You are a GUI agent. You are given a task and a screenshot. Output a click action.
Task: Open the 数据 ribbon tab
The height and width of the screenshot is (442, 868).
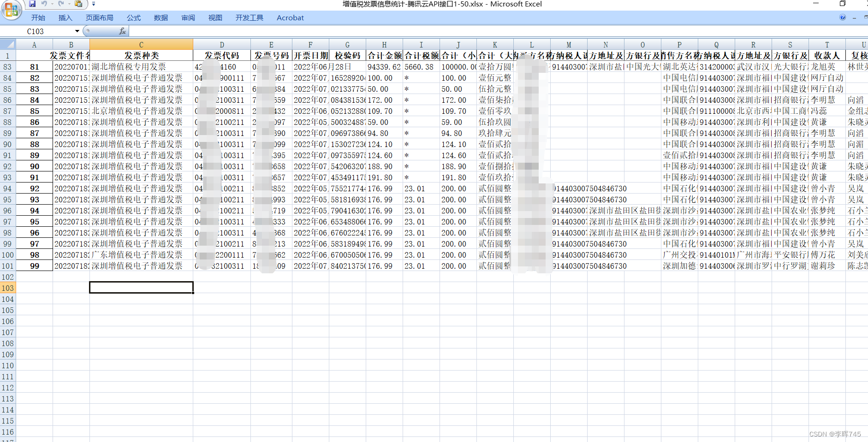161,18
